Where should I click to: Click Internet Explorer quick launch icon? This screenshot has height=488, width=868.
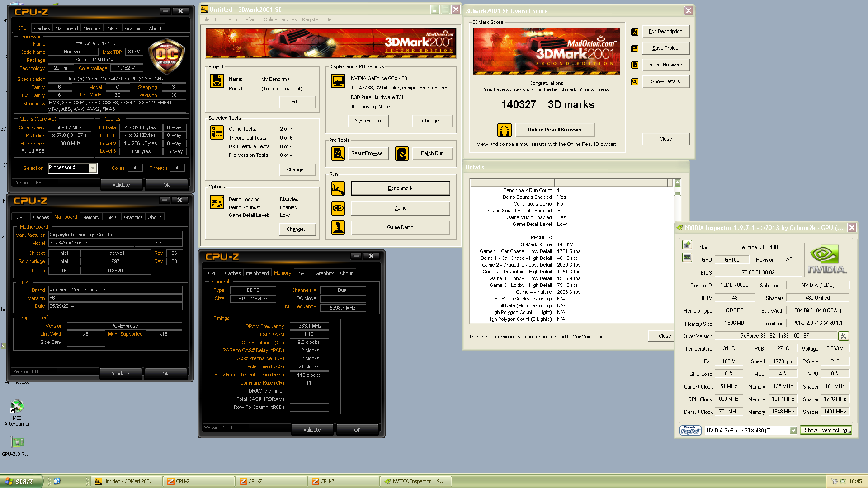click(57, 481)
